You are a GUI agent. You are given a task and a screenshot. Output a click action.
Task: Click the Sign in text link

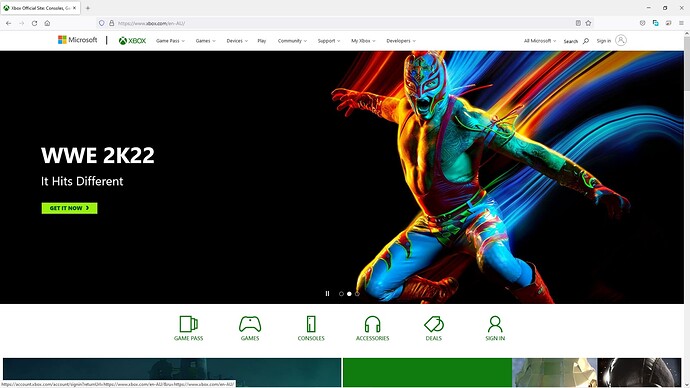[604, 41]
